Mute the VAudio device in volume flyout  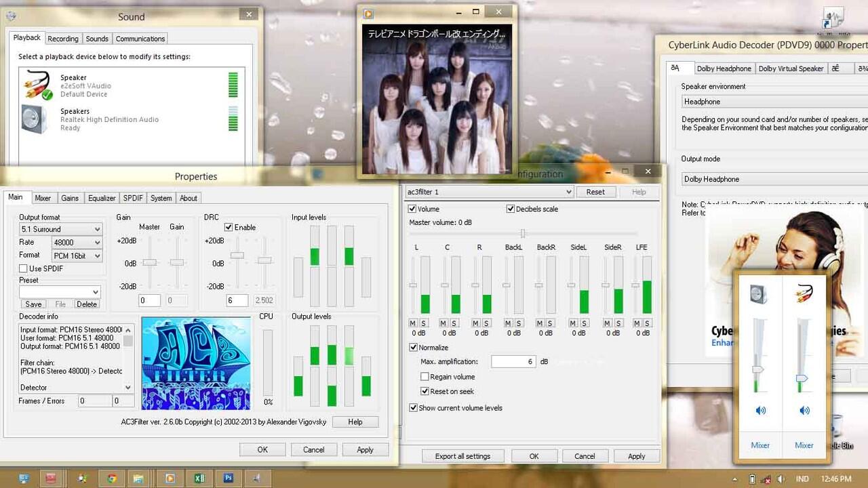tap(804, 410)
